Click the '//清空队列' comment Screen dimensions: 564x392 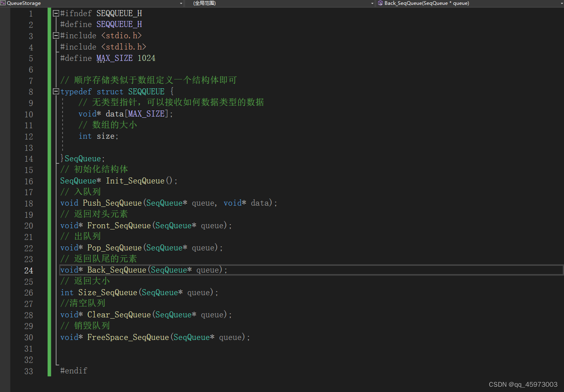point(83,303)
